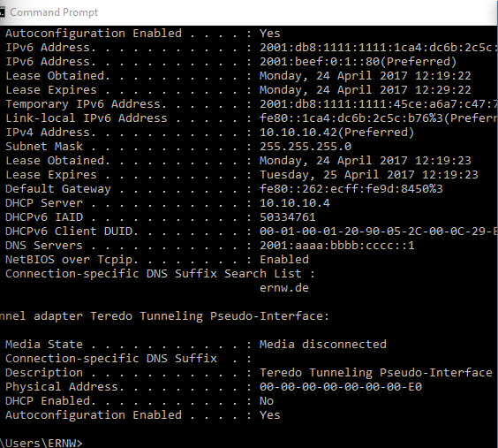This screenshot has width=498, height=448.
Task: Click the Teredo Tunneling Pseudo-Interface adapter heading
Action: (x=164, y=316)
